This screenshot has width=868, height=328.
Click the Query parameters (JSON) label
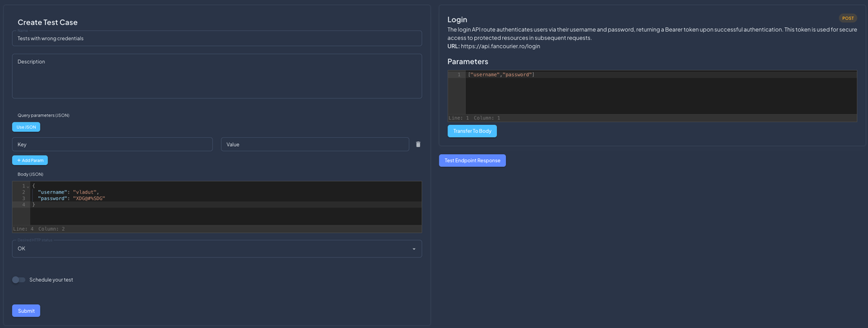click(x=43, y=115)
